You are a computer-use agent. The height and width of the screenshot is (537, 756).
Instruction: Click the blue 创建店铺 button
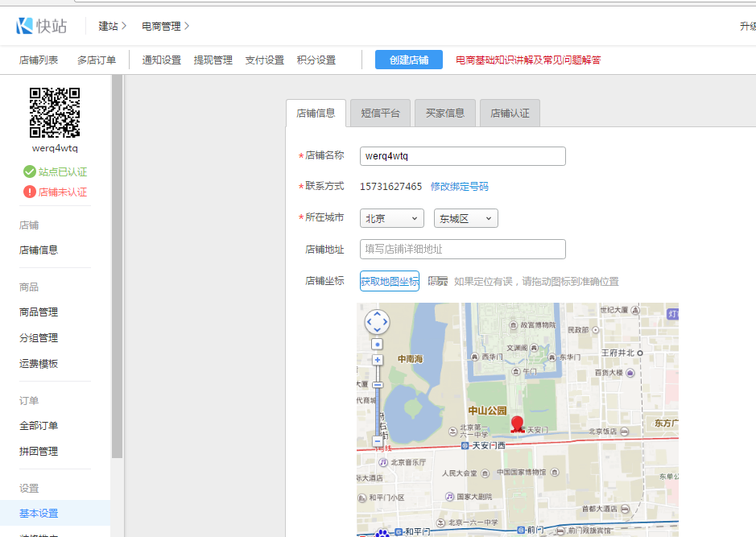(409, 60)
